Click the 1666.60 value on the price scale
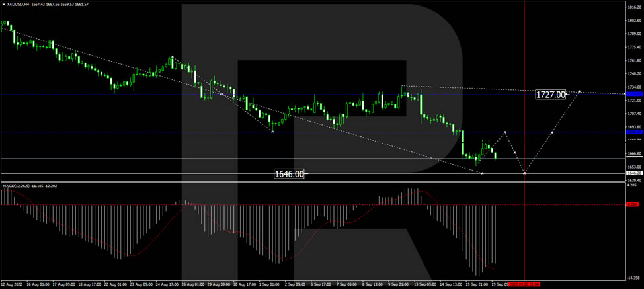The width and height of the screenshot is (644, 289). pos(634,153)
